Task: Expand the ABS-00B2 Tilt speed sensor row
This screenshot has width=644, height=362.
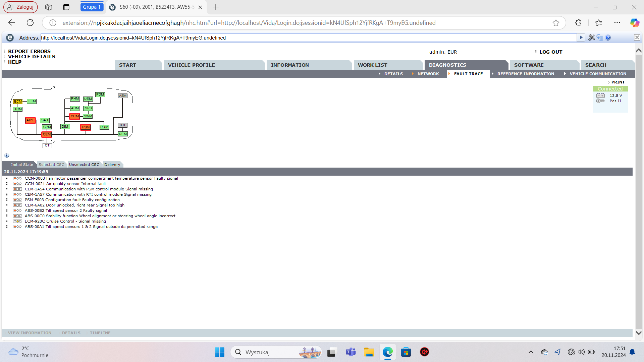Action: (x=7, y=210)
